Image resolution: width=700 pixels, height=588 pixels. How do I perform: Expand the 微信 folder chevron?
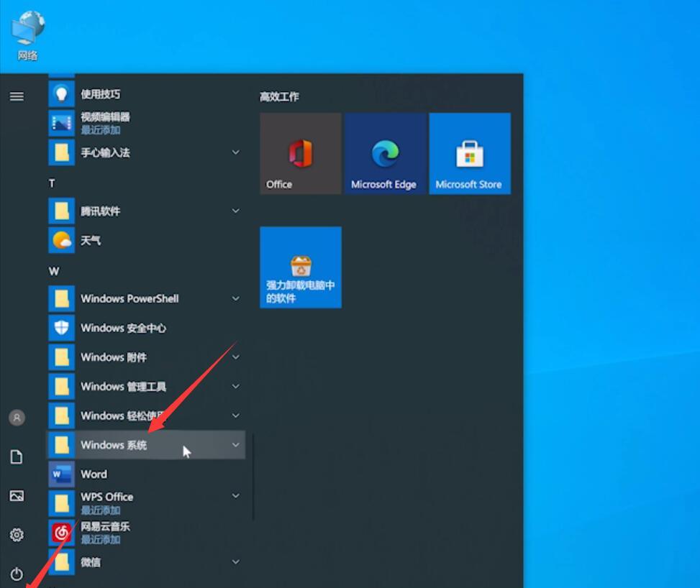click(236, 562)
